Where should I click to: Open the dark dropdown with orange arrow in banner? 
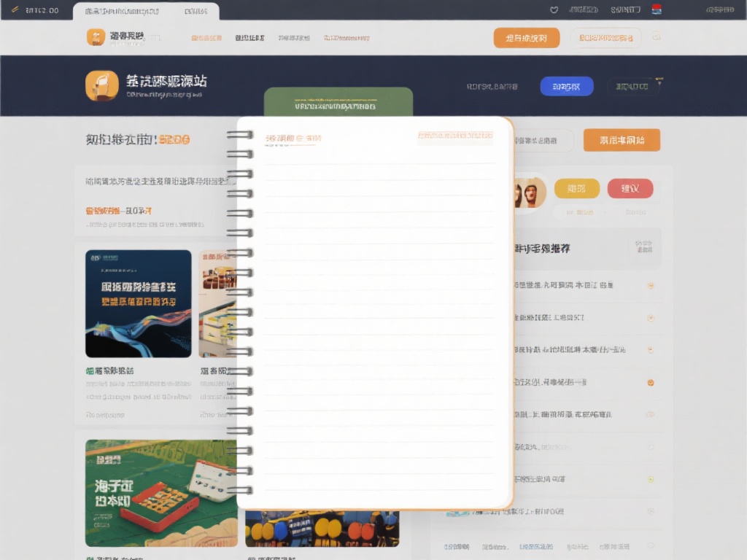(633, 86)
